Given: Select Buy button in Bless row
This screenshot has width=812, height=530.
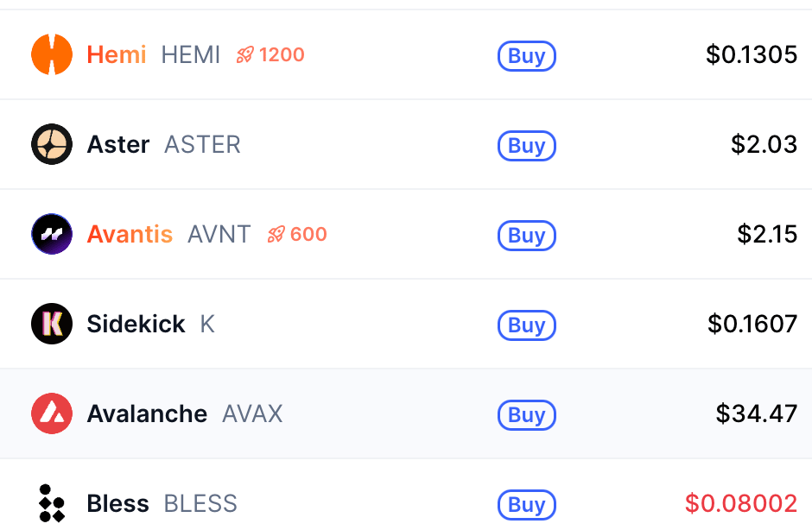Looking at the screenshot, I should tap(526, 504).
